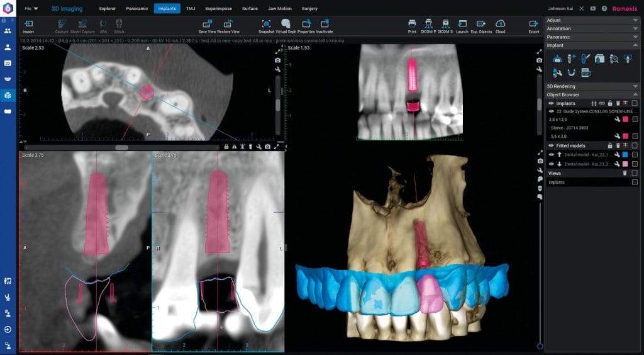
Task: Take a Snapshot of the view
Action: click(x=266, y=24)
